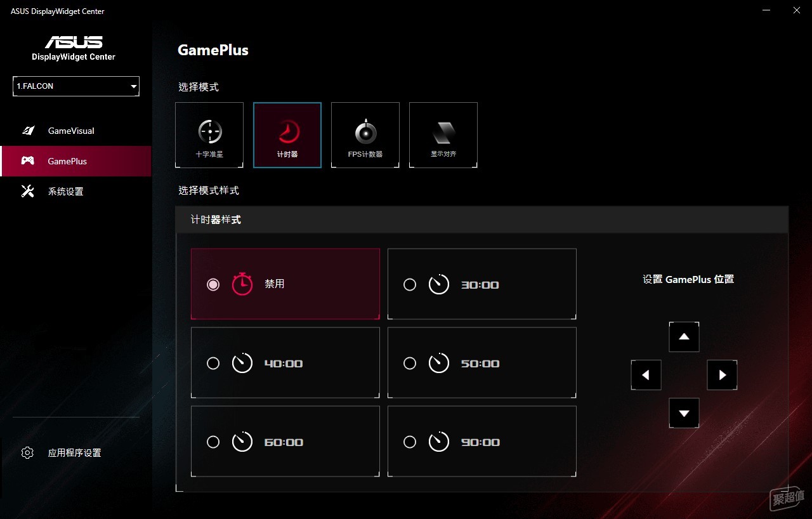Minimize the DisplayWidget Center window

(768, 10)
